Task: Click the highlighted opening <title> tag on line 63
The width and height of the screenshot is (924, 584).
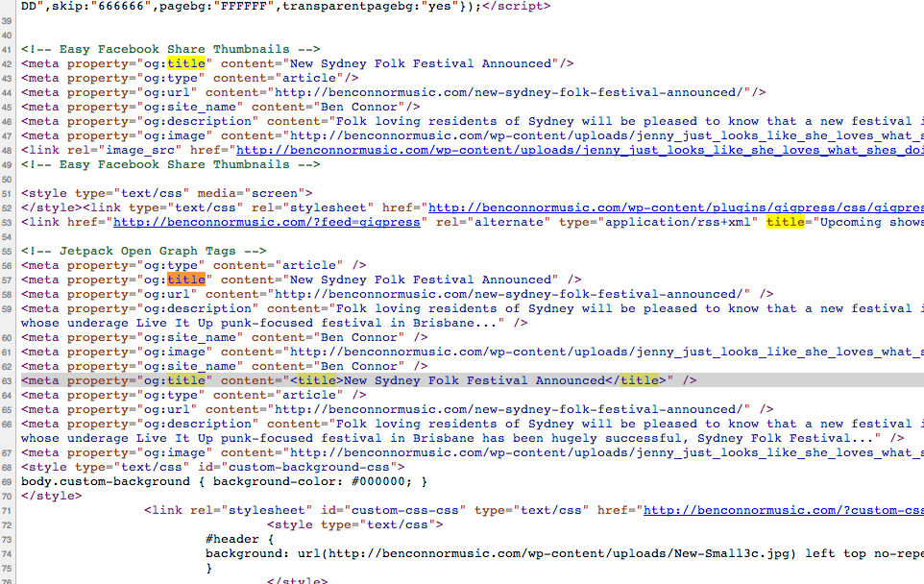Action: (x=317, y=380)
